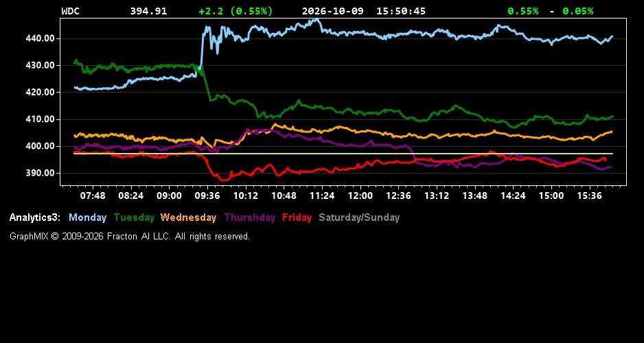
Task: Click the 07:48 time axis label
Action: (x=93, y=196)
